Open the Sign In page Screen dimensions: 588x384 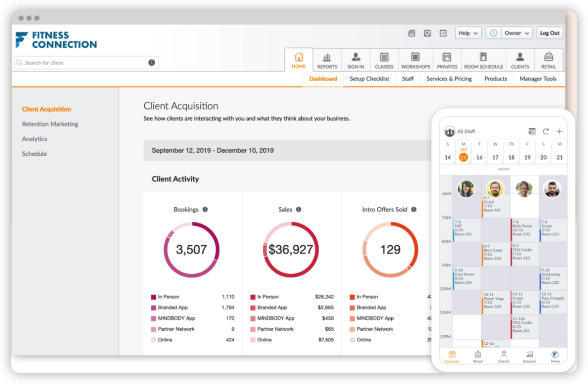pos(356,61)
